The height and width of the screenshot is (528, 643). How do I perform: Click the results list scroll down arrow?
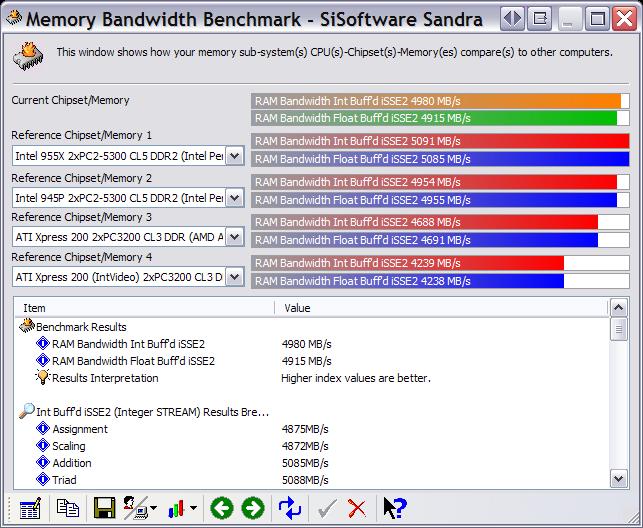(619, 478)
